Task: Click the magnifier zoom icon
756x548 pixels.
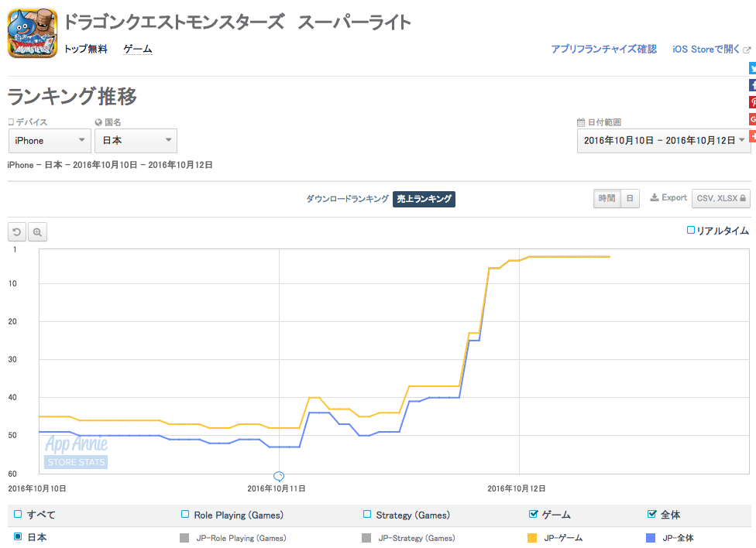Action: coord(37,232)
